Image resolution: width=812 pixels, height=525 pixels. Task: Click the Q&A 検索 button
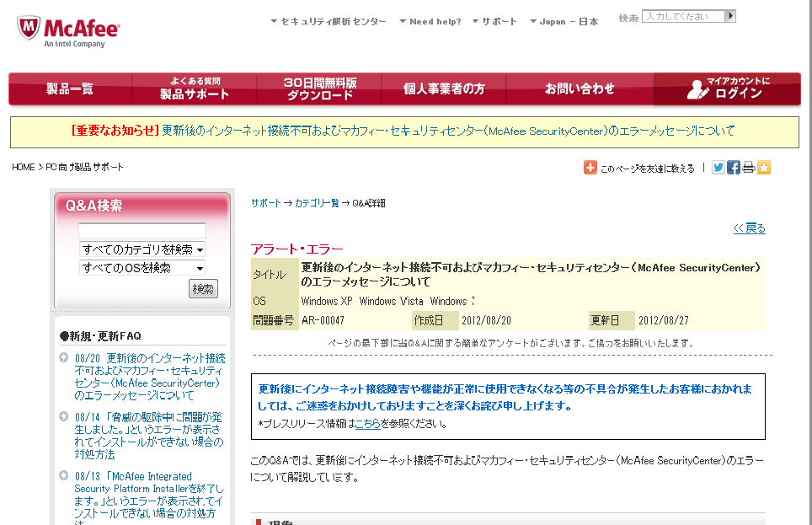coord(203,289)
